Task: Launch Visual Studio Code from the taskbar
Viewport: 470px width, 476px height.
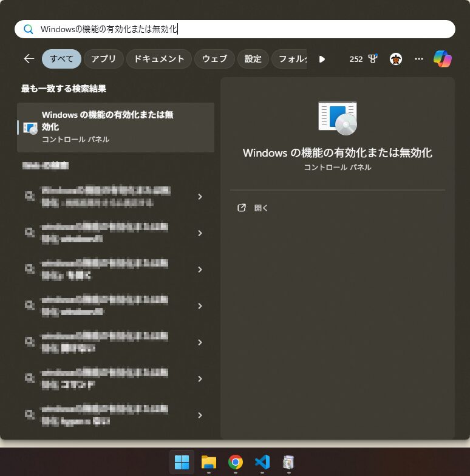Action: [262, 462]
